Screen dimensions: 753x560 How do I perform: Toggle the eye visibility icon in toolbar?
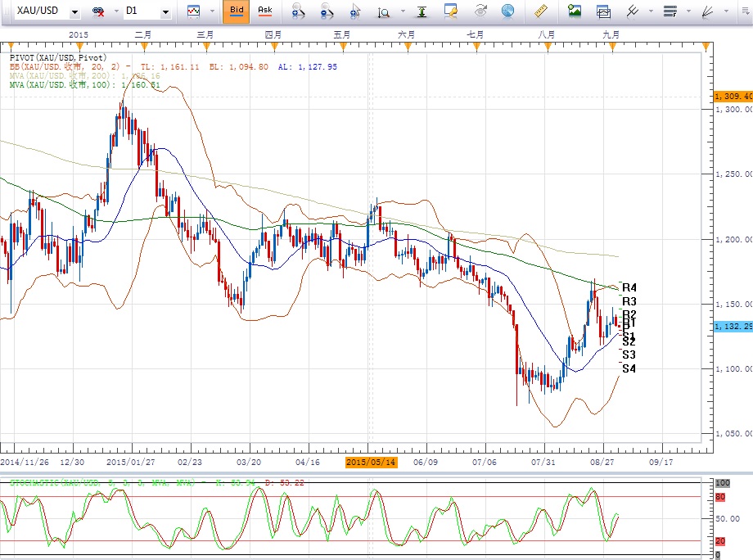click(480, 11)
